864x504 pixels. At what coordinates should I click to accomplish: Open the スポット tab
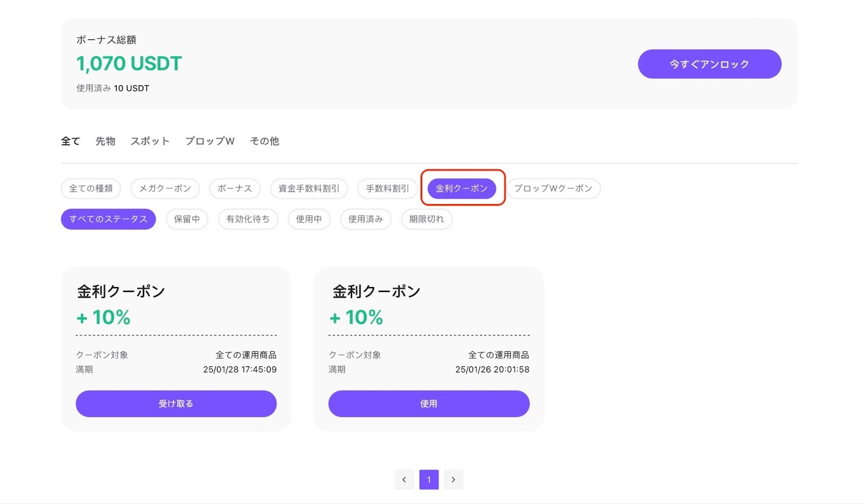[x=150, y=141]
